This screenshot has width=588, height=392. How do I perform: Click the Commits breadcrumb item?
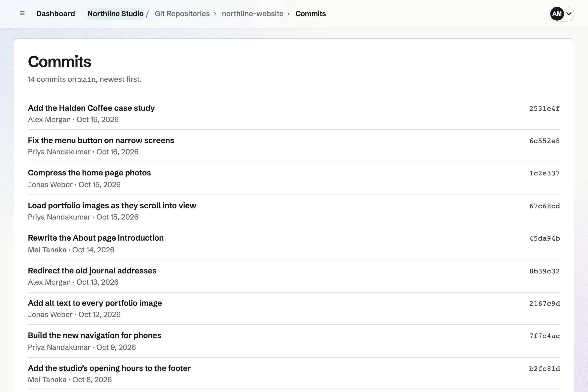coord(310,14)
